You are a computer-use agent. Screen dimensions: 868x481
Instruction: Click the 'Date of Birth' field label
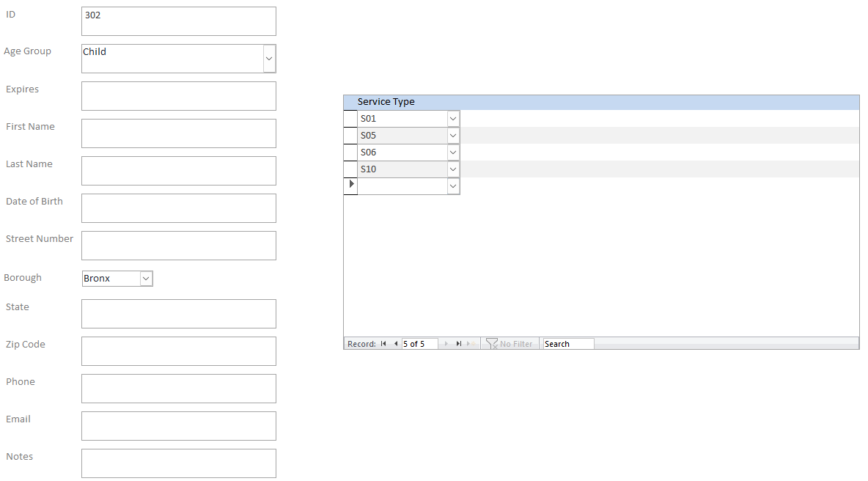(34, 202)
